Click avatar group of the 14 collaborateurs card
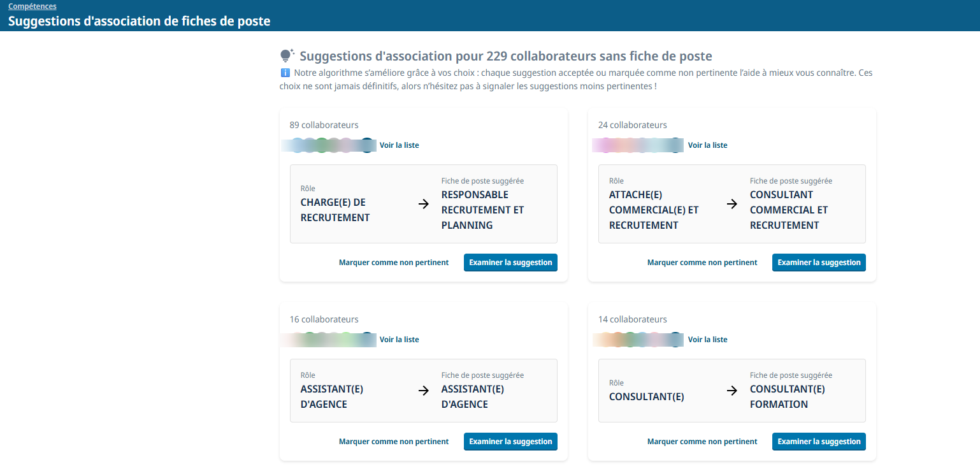Screen dimensions: 980x476 [638, 340]
